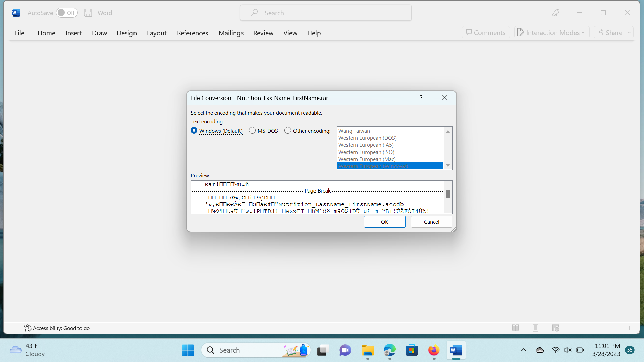Toggle the AutoSave switch
The height and width of the screenshot is (362, 644).
(66, 13)
